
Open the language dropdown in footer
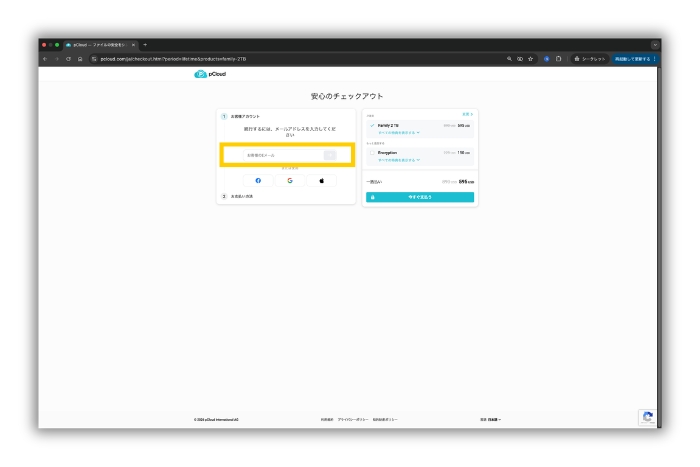pyautogui.click(x=491, y=419)
